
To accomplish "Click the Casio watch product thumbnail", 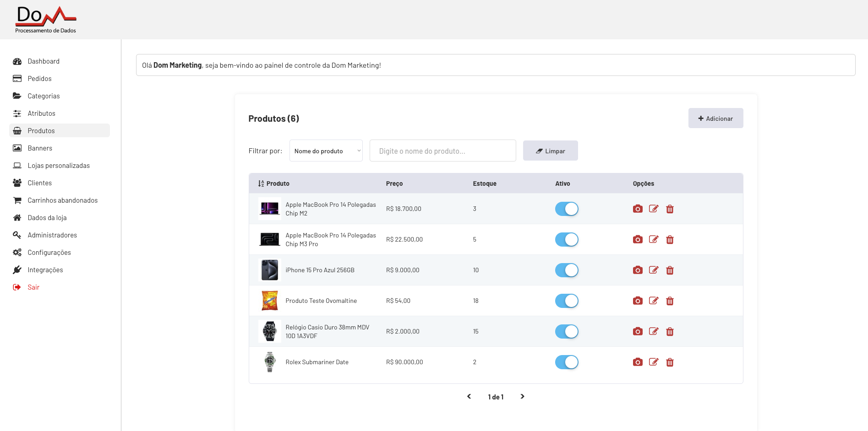I will tap(270, 331).
